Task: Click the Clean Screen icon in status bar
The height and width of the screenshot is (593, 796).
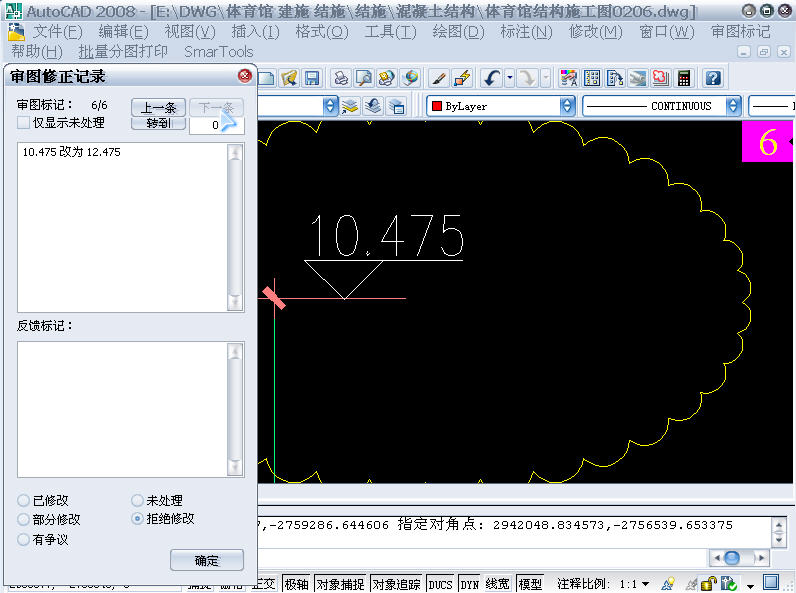Action: (771, 583)
